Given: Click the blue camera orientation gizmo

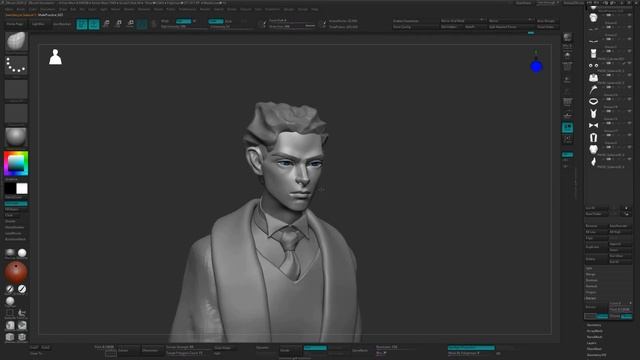Looking at the screenshot, I should 536,67.
